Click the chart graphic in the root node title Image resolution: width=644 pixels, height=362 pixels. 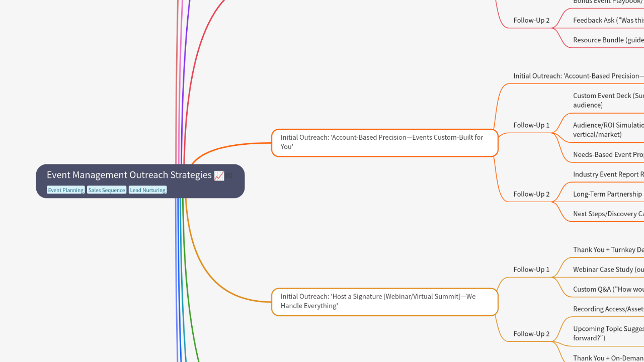click(219, 175)
